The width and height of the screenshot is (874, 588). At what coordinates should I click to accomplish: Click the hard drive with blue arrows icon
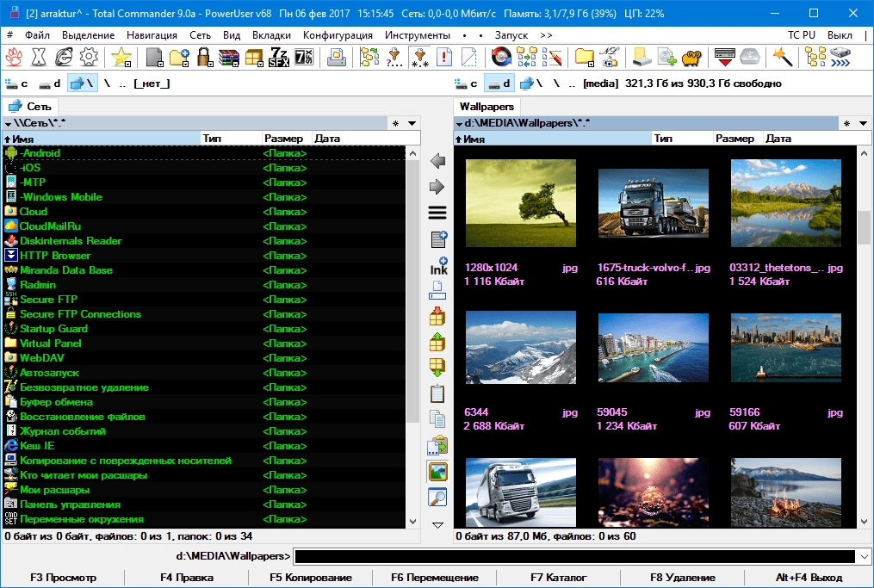click(x=840, y=57)
